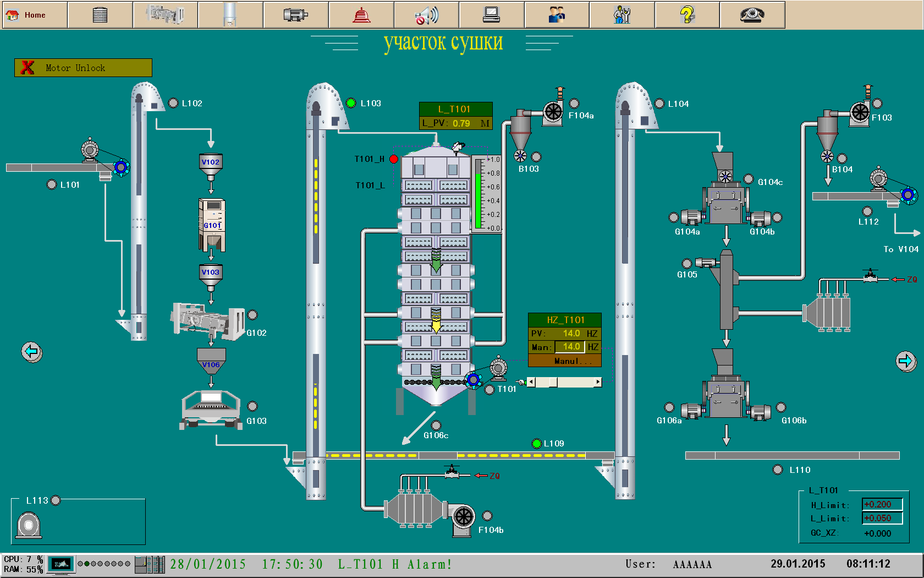924x578 pixels.
Task: Toggle the L103 status indicator
Action: coord(351,103)
